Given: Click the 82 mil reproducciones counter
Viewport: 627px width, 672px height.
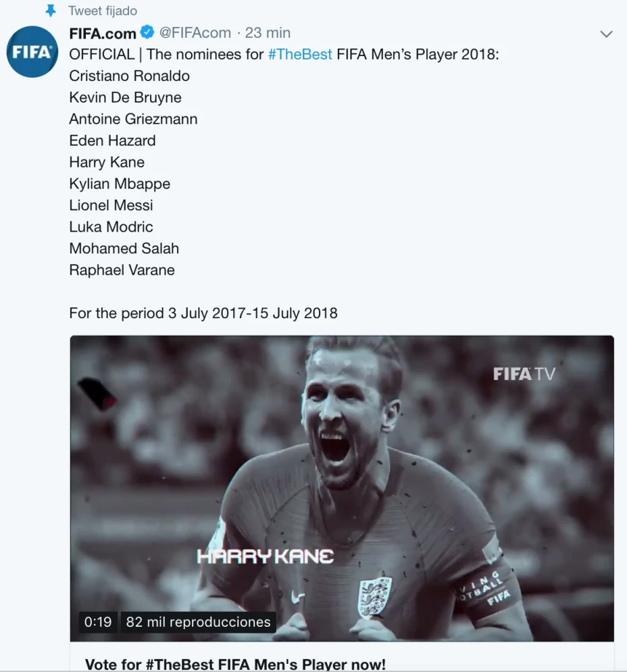Looking at the screenshot, I should [x=198, y=621].
